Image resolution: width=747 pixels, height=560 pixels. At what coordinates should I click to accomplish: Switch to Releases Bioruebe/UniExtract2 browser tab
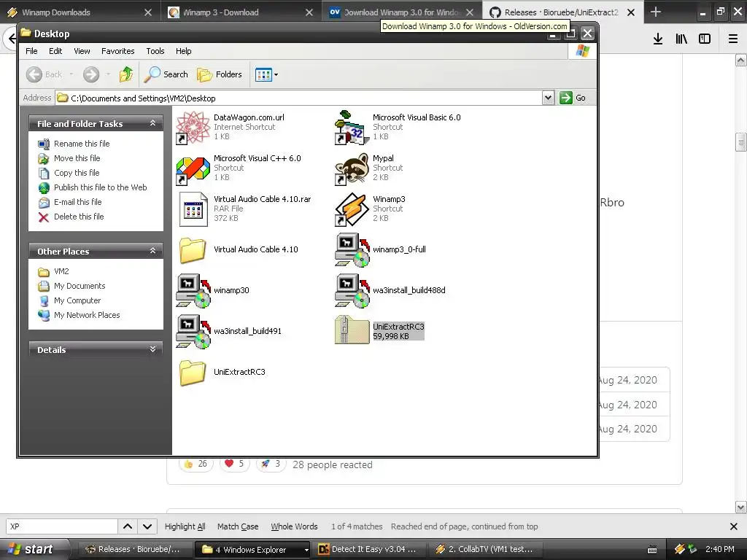click(562, 12)
